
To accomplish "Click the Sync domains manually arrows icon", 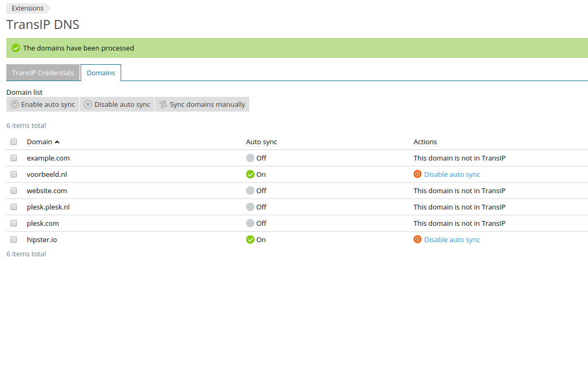I will click(x=163, y=104).
